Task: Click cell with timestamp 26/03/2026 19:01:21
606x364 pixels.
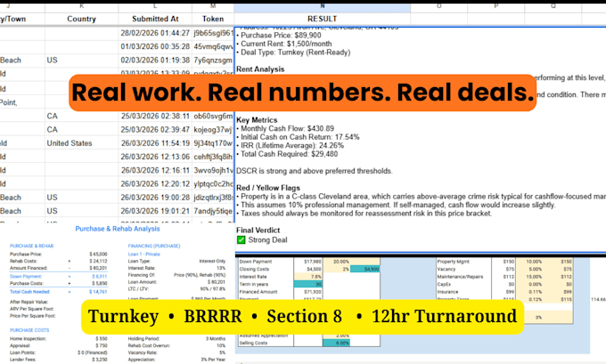Action: click(155, 211)
